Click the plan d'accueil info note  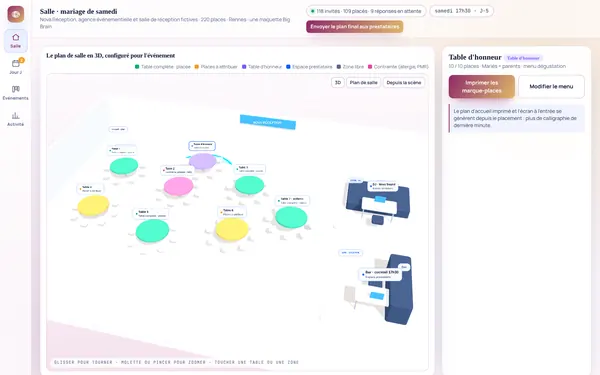click(x=517, y=118)
